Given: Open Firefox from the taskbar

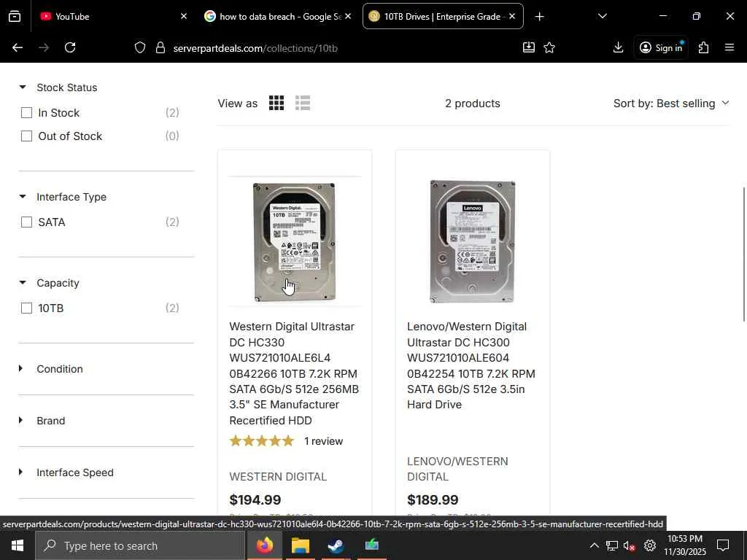Looking at the screenshot, I should [x=265, y=545].
